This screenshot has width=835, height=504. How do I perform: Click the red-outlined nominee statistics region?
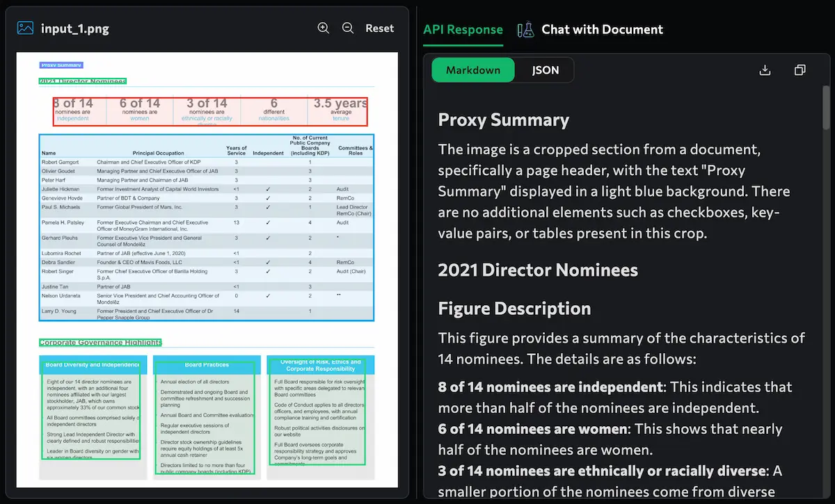[210, 111]
